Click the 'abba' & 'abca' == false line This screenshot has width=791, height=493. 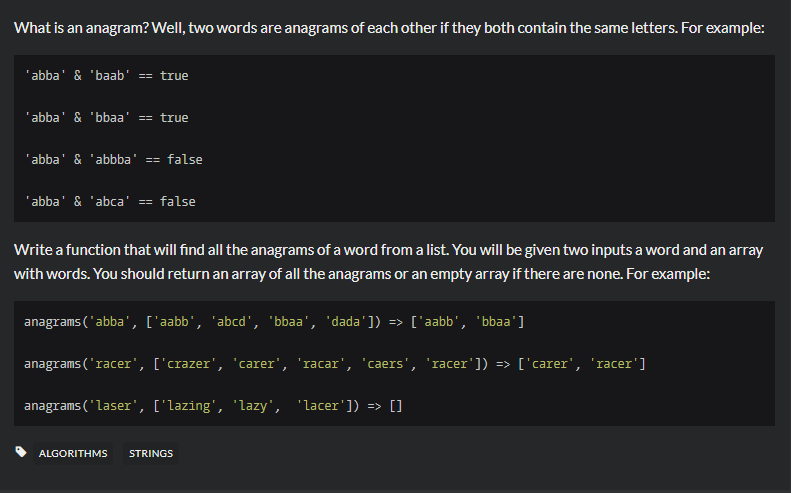pyautogui.click(x=110, y=202)
